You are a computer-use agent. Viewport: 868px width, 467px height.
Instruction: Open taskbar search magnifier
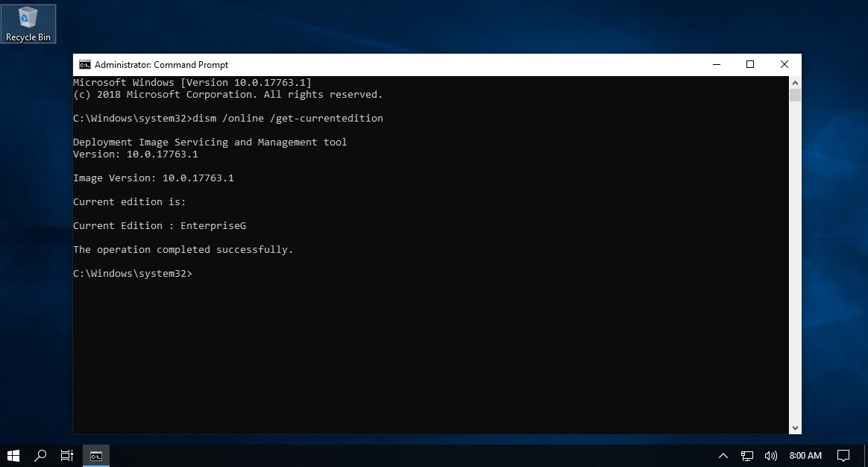pos(40,455)
